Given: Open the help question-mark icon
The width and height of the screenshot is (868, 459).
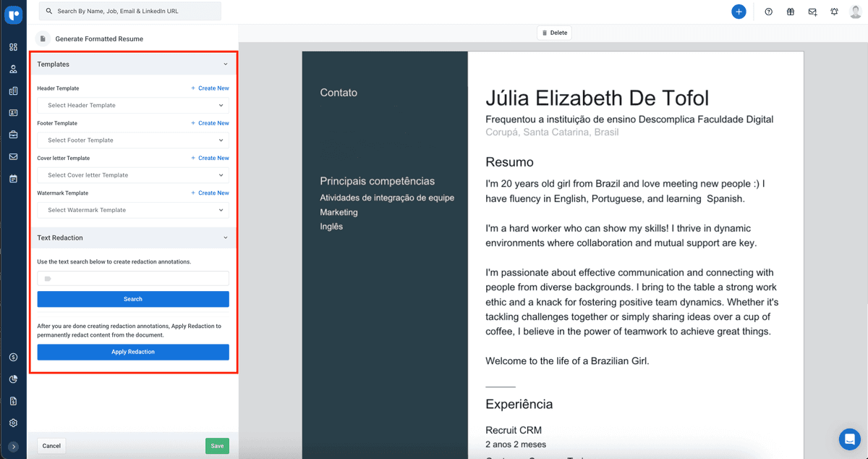Looking at the screenshot, I should [x=768, y=11].
